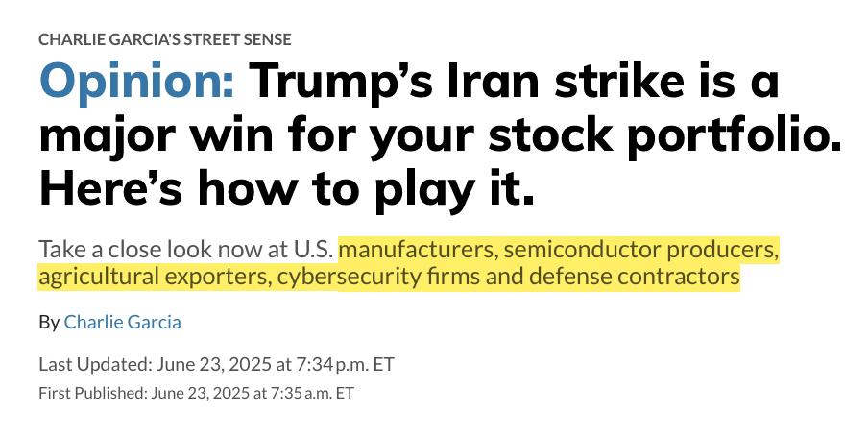Click the highlighted phrase semiconductor producers
The image size is (868, 437).
(641, 251)
